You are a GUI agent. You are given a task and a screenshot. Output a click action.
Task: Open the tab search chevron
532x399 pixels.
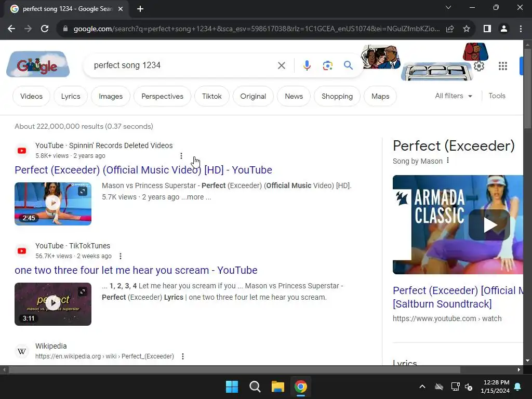coord(448,7)
